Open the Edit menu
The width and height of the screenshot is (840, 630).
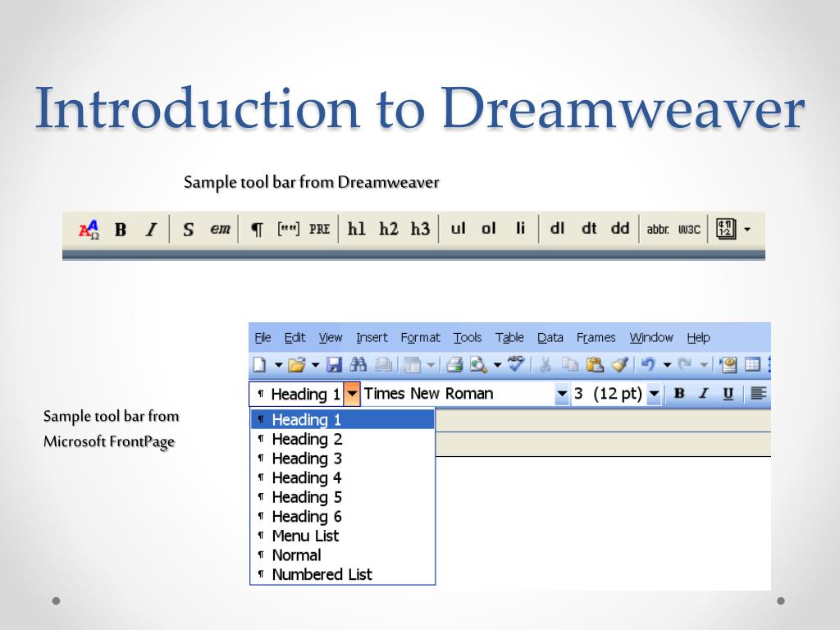(294, 337)
